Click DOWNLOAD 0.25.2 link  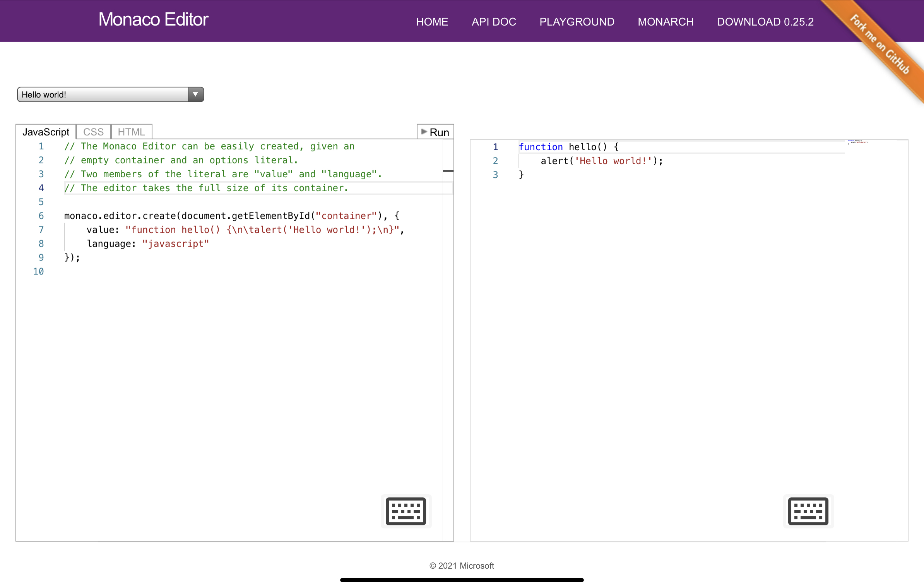pyautogui.click(x=765, y=22)
